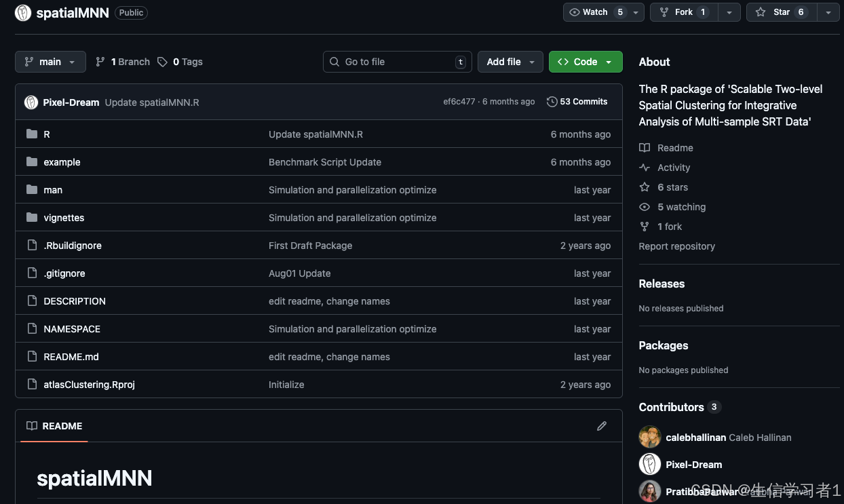Open the Star lists dropdown arrow
The width and height of the screenshot is (844, 504).
coord(828,12)
